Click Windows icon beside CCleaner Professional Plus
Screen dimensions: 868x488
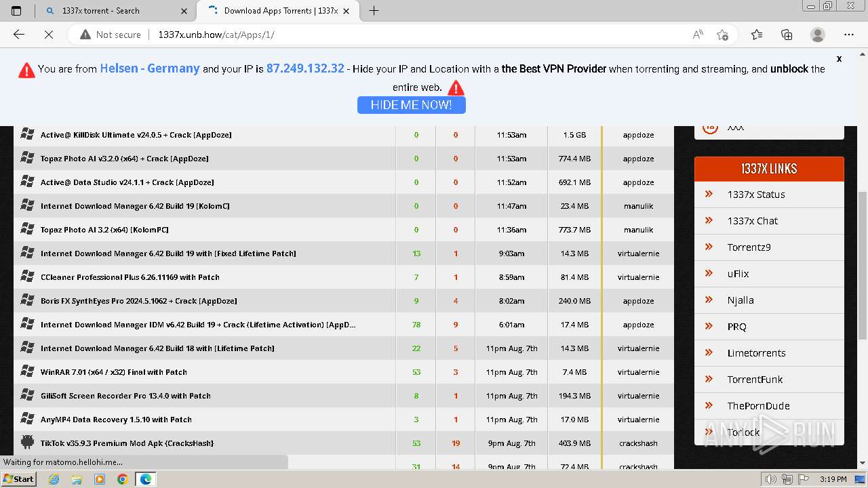coord(27,277)
